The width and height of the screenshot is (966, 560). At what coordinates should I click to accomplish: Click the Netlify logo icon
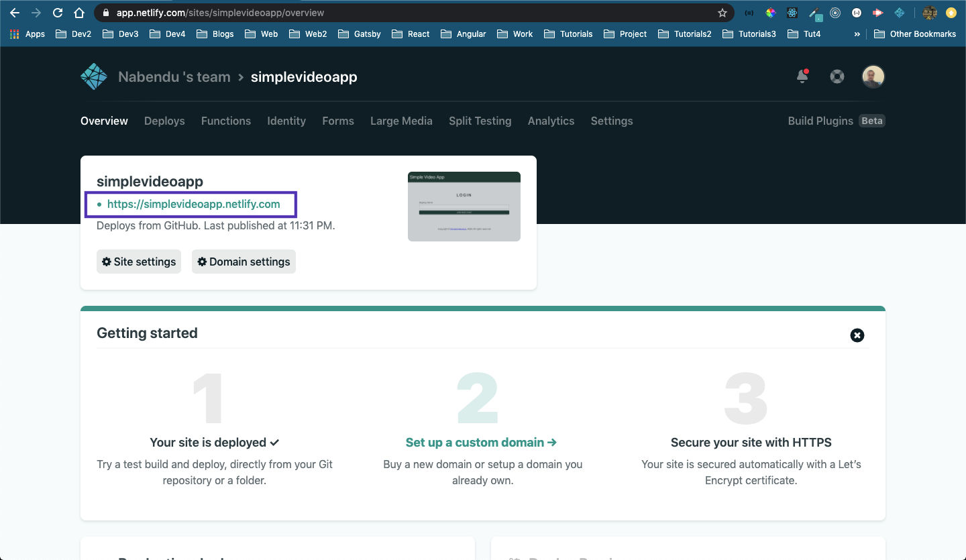[x=94, y=76]
